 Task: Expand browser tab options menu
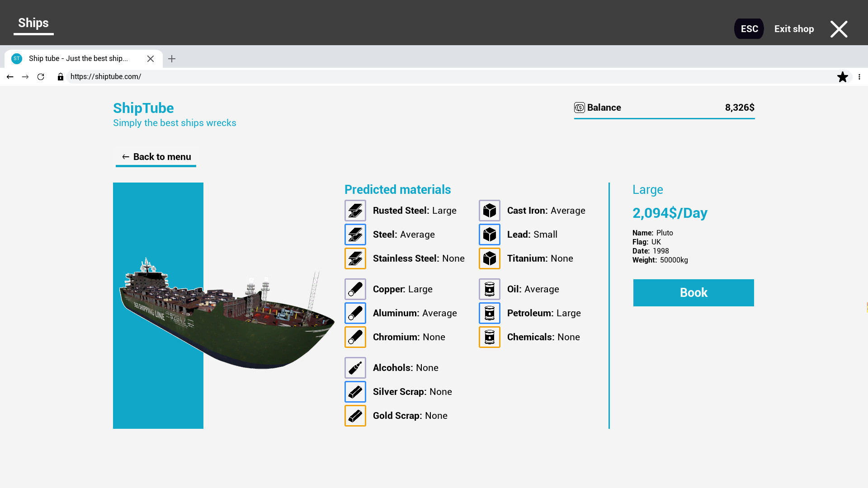pyautogui.click(x=860, y=76)
